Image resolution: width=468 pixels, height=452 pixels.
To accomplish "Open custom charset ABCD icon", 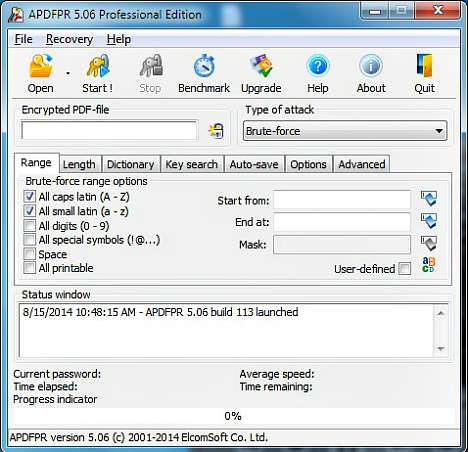I will (428, 265).
